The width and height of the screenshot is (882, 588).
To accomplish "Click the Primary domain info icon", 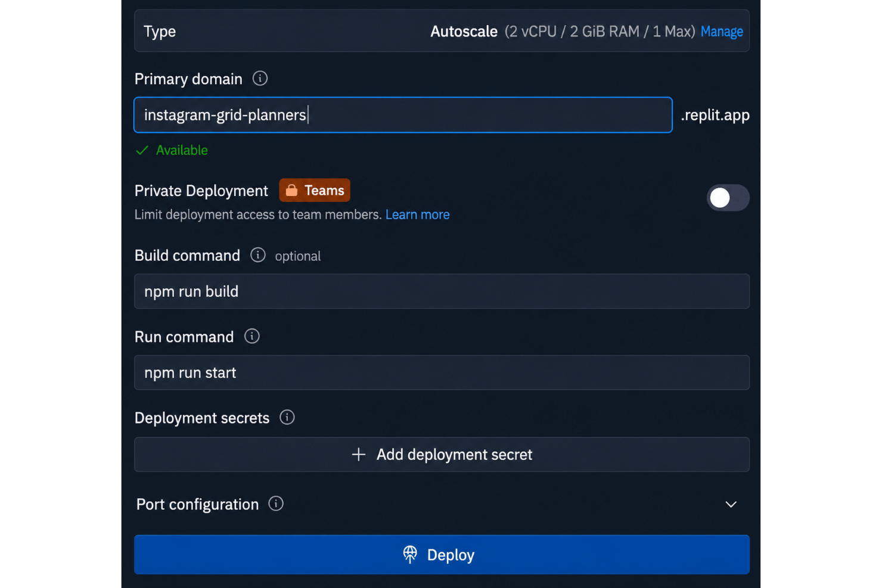I will pyautogui.click(x=260, y=78).
